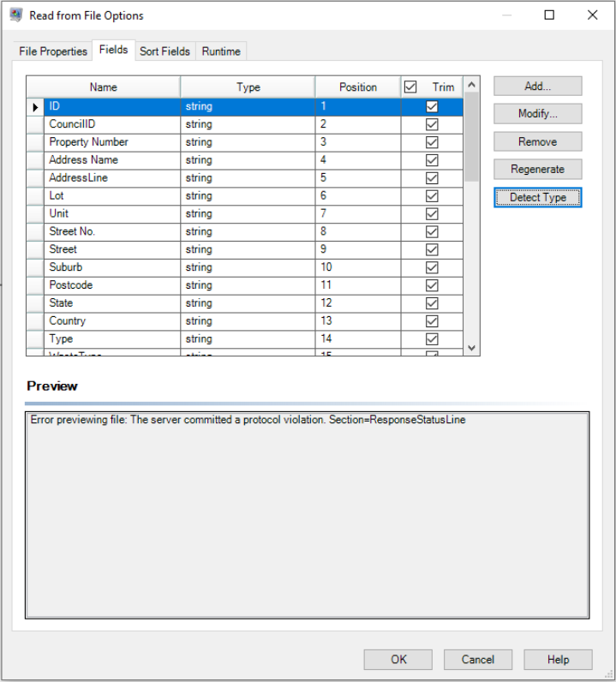Screen dimensions: 616x682
Task: Disable Trim on the Street row
Action: (x=432, y=249)
